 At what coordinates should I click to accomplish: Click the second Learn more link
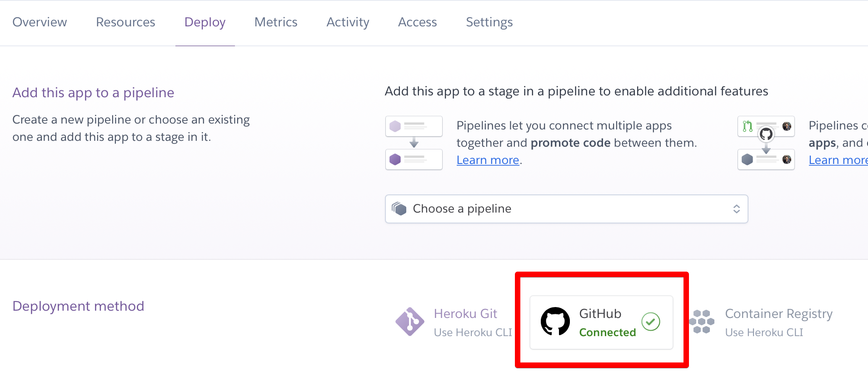(x=838, y=160)
